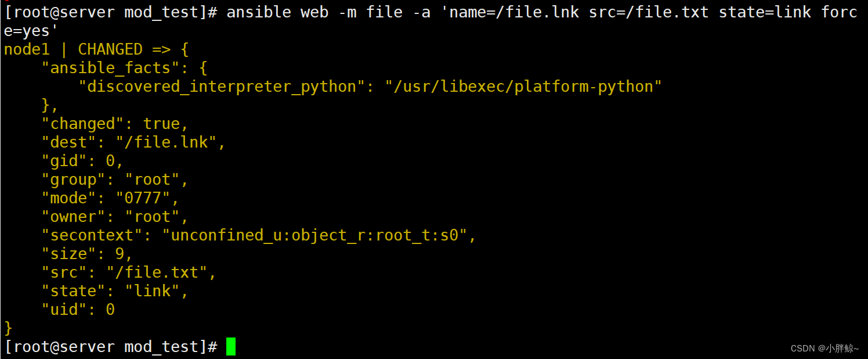868x359 pixels.
Task: Click the "ansible_facts" key
Action: (106, 68)
